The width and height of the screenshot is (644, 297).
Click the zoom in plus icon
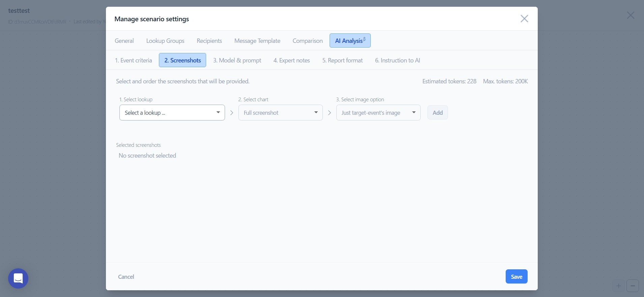(x=618, y=286)
